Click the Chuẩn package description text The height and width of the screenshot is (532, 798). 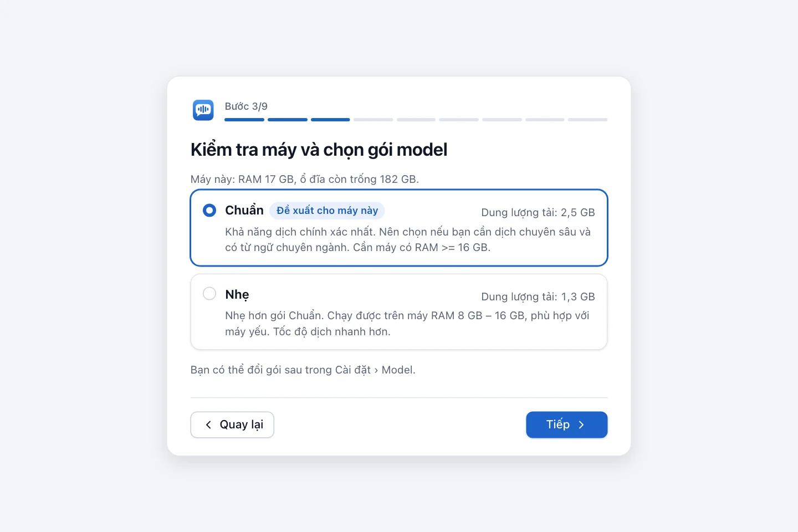click(408, 239)
